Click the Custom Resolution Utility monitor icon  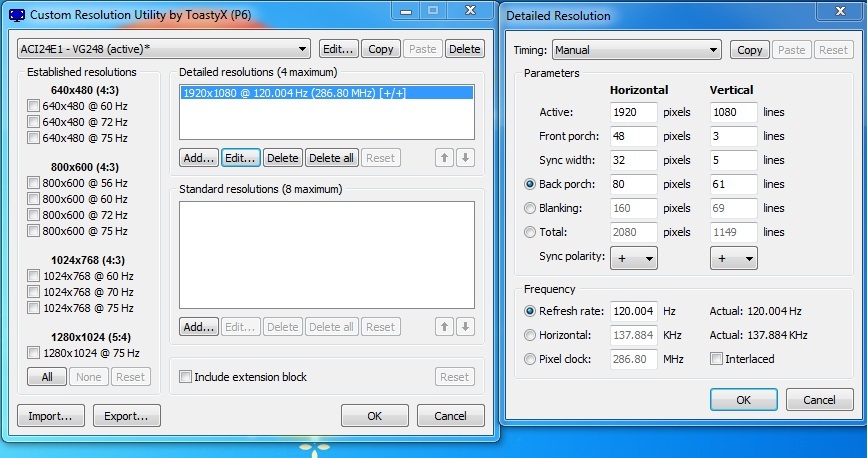(x=16, y=16)
